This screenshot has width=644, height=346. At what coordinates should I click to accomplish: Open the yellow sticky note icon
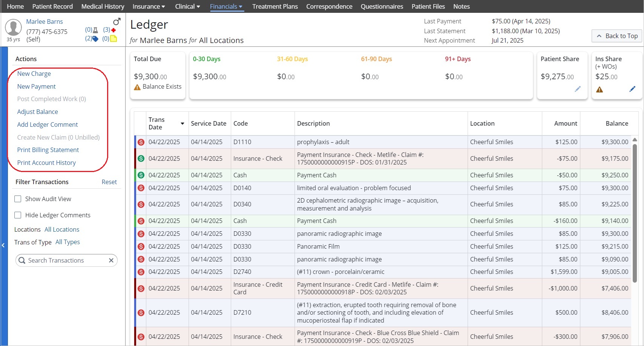click(x=113, y=38)
